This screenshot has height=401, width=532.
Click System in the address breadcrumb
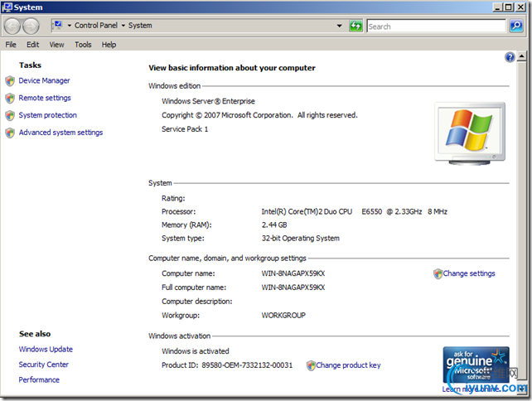[140, 26]
